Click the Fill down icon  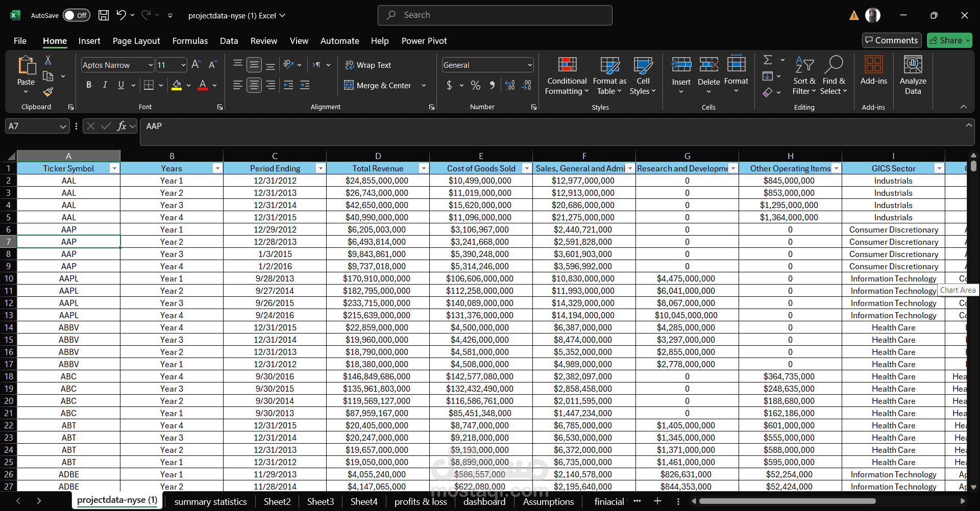[x=768, y=76]
